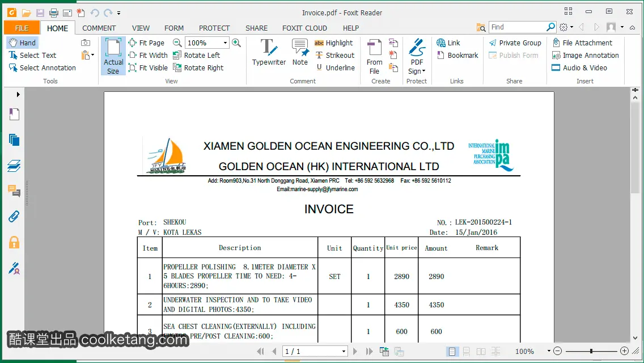Click the advanced search folder icon

[x=481, y=27]
